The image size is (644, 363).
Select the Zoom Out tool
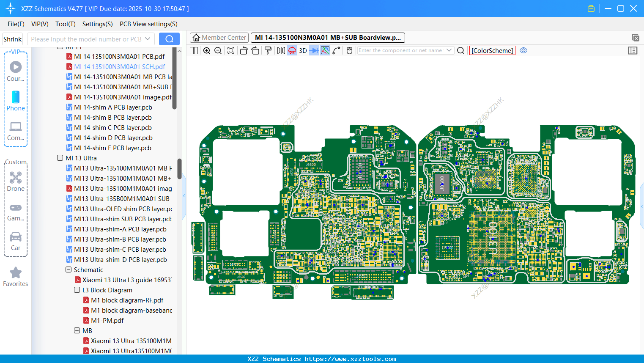click(x=218, y=50)
